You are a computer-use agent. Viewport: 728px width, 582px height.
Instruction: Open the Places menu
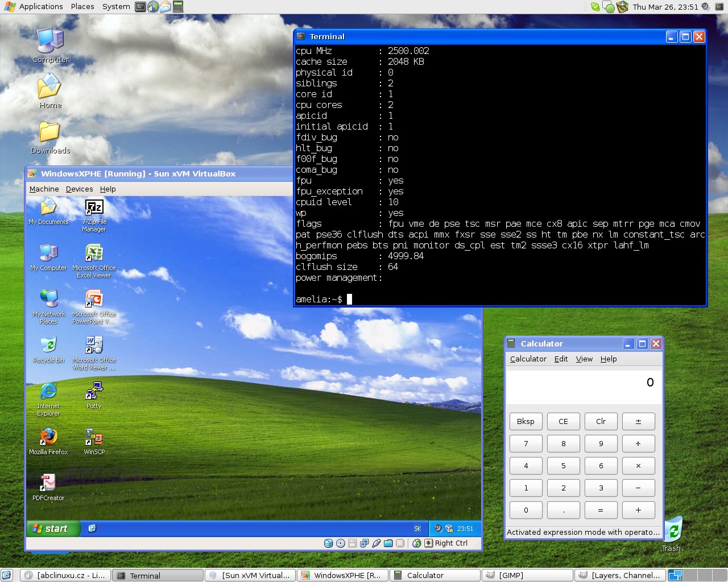[x=82, y=7]
